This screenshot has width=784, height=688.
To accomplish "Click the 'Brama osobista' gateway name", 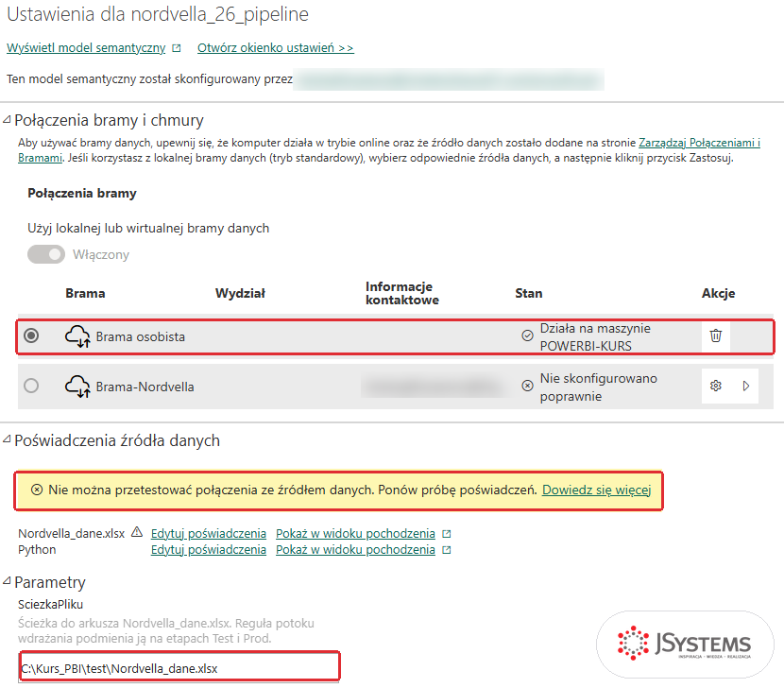I will point(141,336).
